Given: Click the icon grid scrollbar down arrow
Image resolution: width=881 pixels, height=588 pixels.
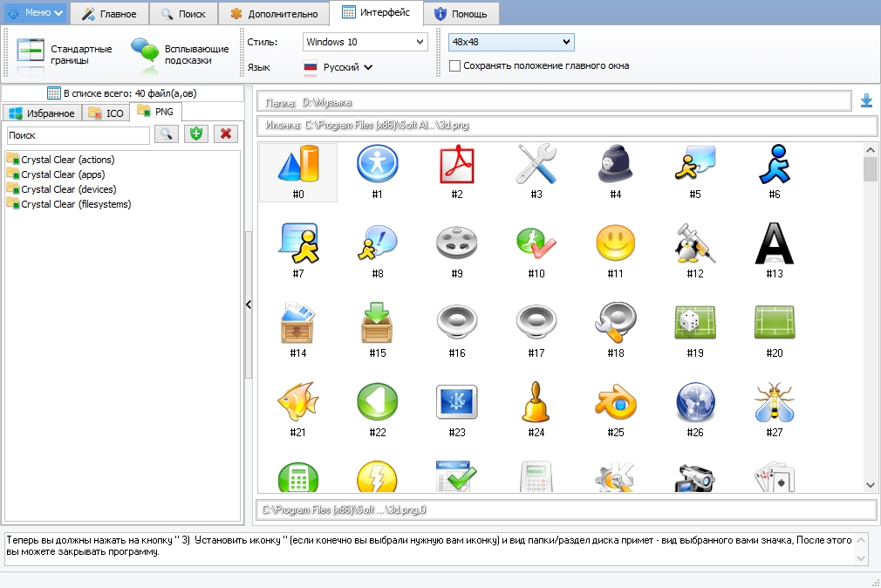Looking at the screenshot, I should [x=871, y=484].
